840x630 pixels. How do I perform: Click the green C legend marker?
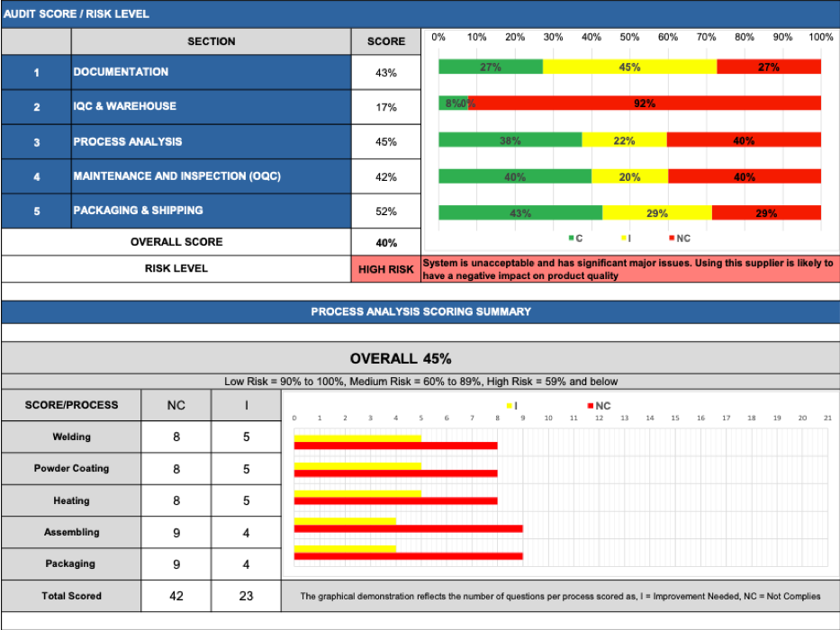(x=569, y=238)
